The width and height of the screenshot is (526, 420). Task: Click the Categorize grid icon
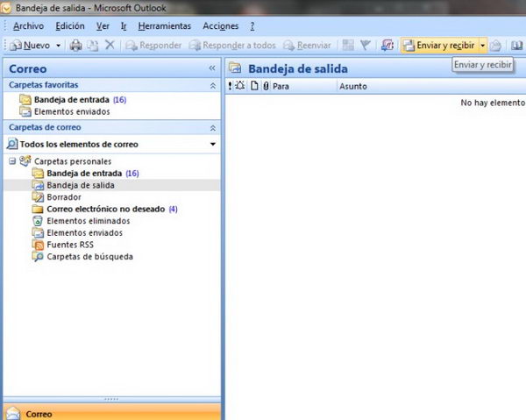[348, 46]
